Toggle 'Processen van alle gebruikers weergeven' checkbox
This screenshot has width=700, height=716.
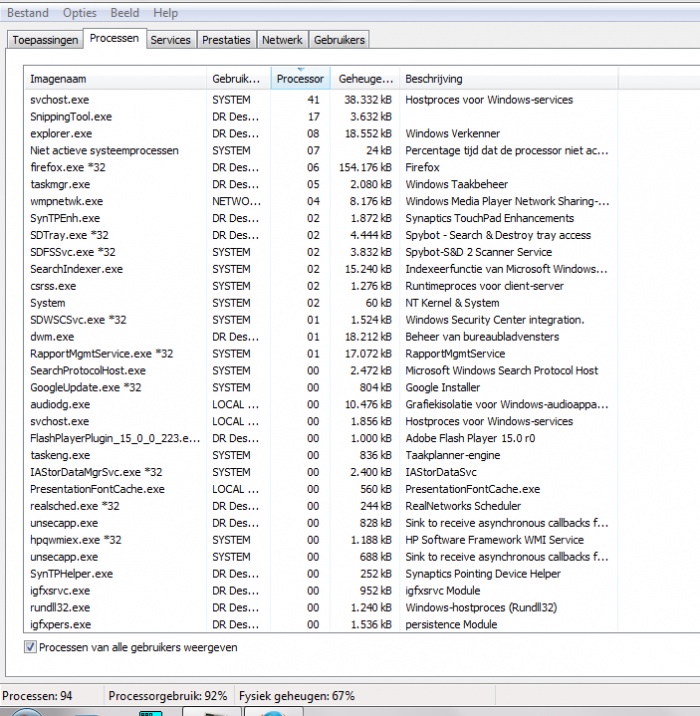[30, 647]
